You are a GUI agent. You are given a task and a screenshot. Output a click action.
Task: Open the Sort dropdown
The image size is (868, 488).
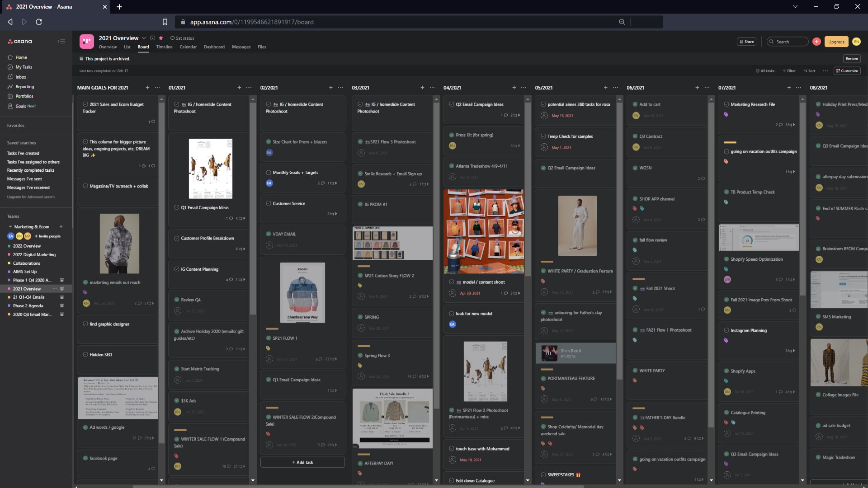810,71
